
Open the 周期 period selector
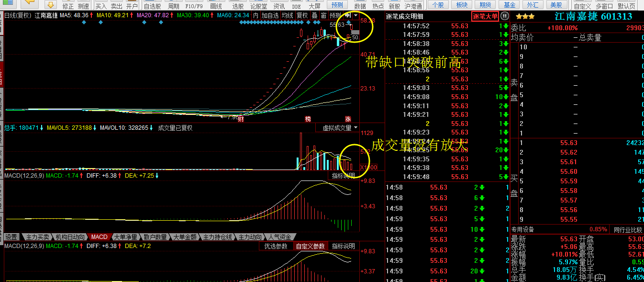point(174,6)
